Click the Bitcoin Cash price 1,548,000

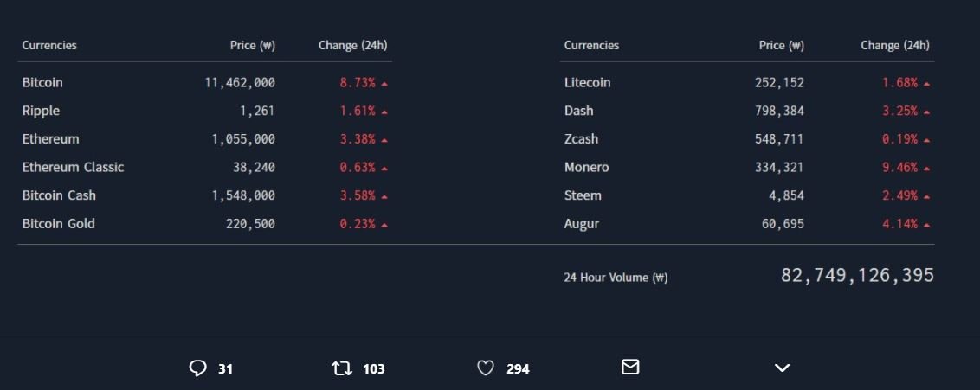point(243,195)
